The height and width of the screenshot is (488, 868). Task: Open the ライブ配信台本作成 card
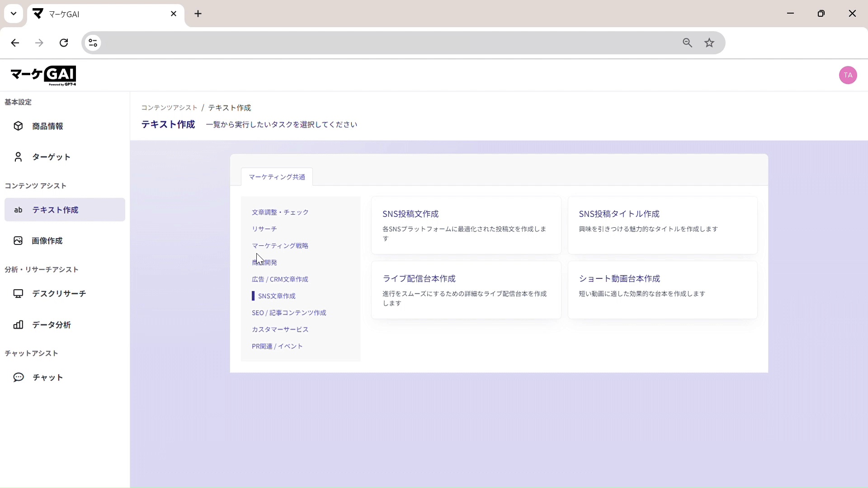click(x=466, y=290)
